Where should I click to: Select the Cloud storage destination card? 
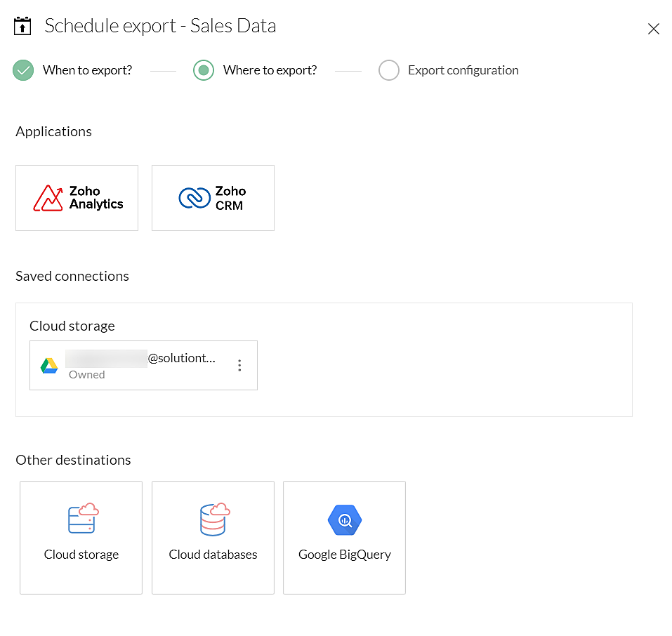coord(81,538)
